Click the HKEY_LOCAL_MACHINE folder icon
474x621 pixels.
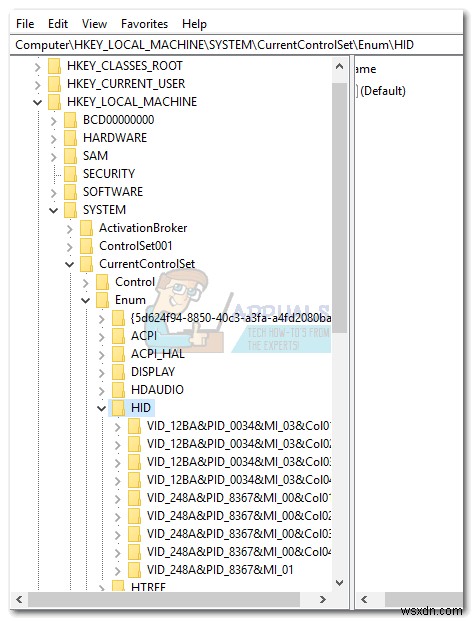54,102
